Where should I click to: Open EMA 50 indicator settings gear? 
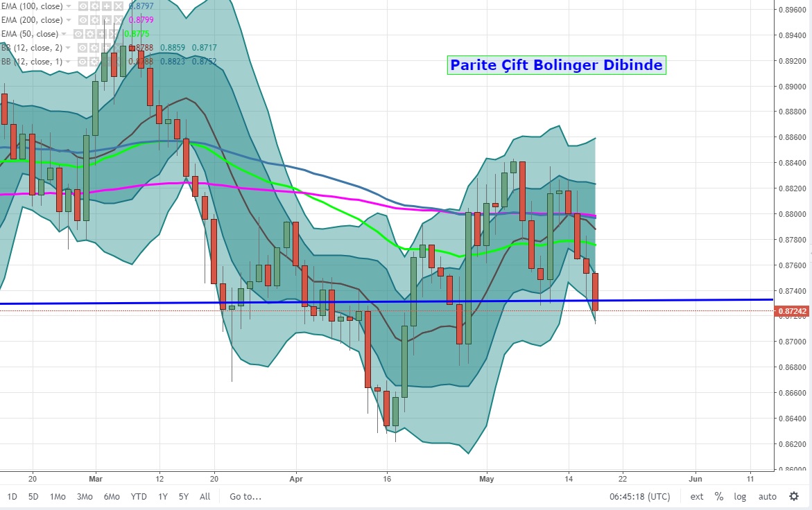pos(90,34)
